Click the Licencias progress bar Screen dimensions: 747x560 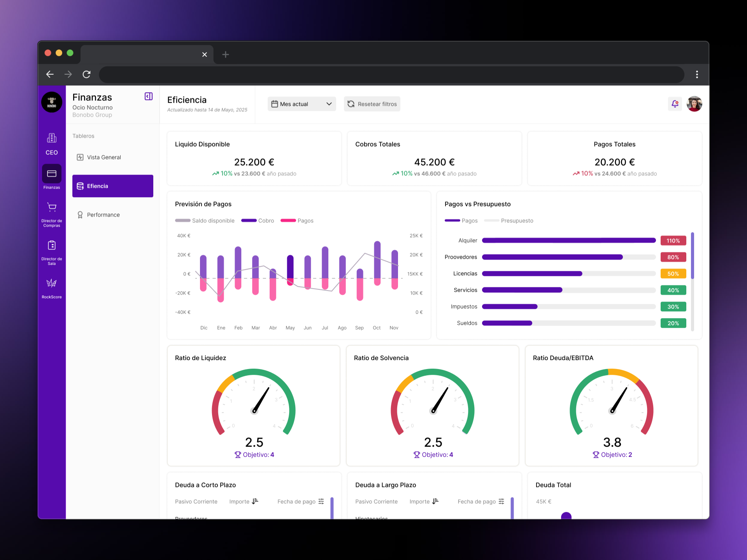(x=569, y=273)
